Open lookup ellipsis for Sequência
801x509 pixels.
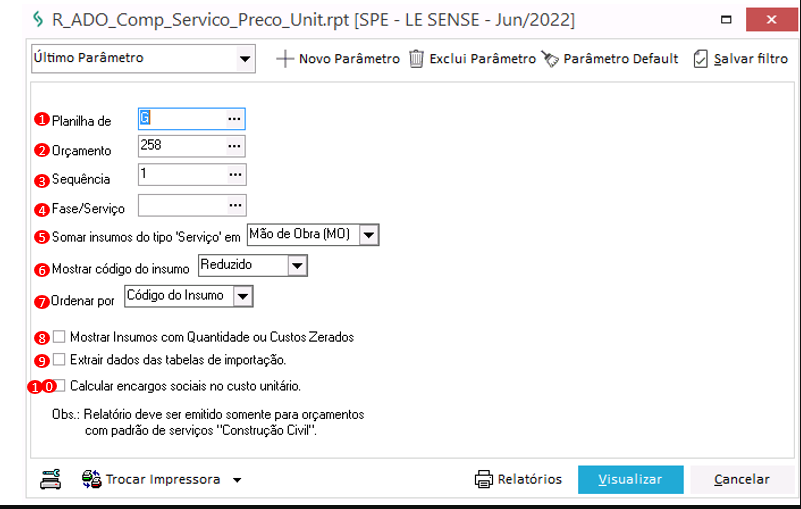click(x=235, y=174)
